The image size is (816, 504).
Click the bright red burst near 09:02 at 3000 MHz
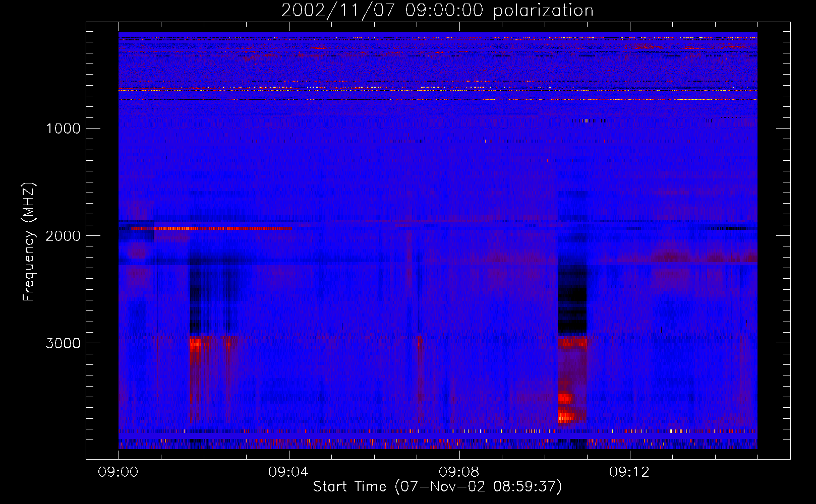tap(200, 344)
